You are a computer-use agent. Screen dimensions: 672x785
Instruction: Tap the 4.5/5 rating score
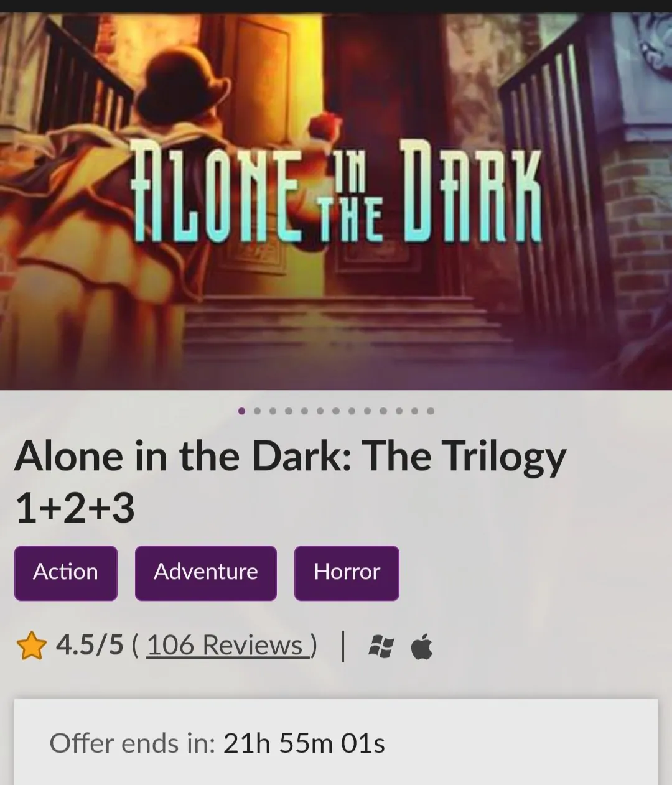(90, 645)
